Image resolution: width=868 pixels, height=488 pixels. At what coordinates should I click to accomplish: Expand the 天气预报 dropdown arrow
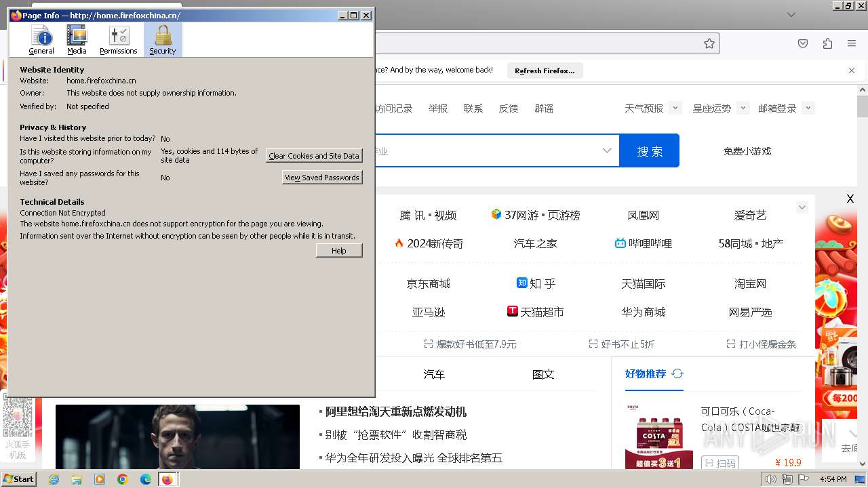tap(675, 108)
